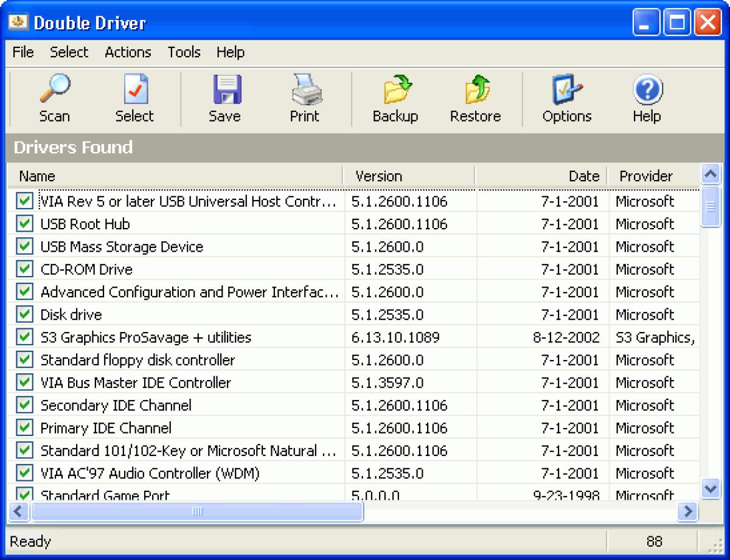Open Options from the toolbar

(566, 97)
